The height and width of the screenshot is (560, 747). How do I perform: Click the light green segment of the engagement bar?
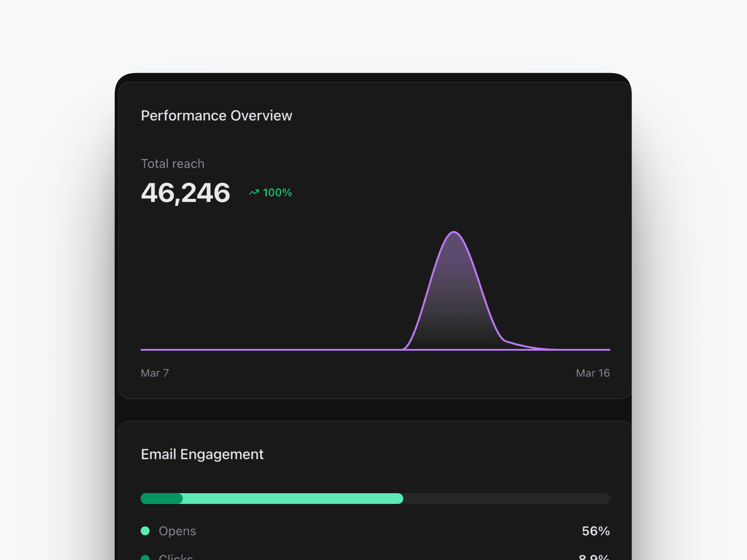point(292,499)
